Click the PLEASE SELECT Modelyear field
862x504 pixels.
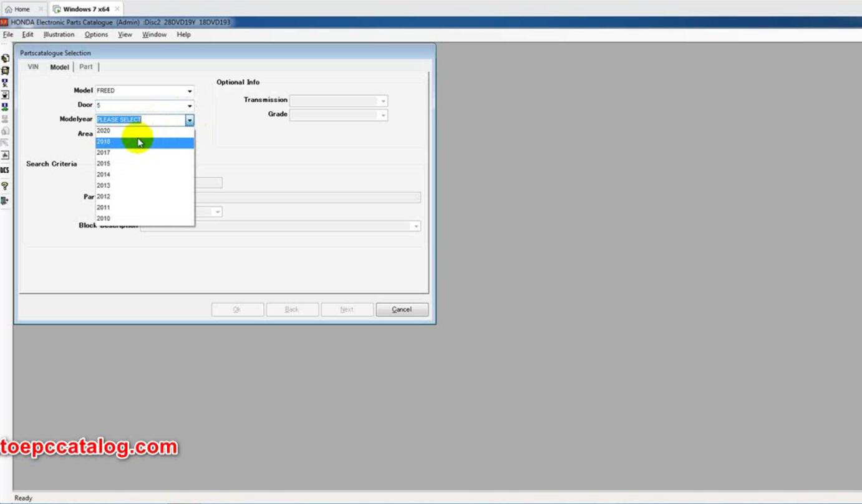[x=140, y=120]
